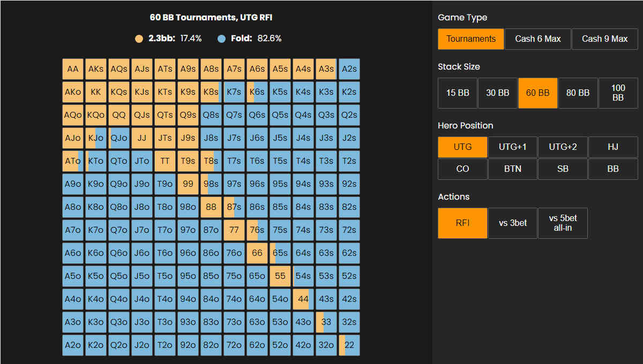
Task: Select the 30 BB stack size
Action: click(x=497, y=93)
